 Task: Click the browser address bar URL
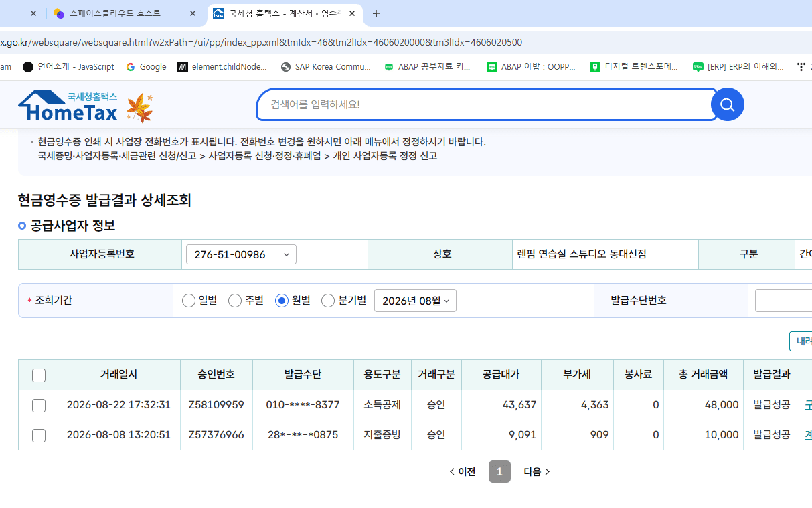(x=261, y=42)
